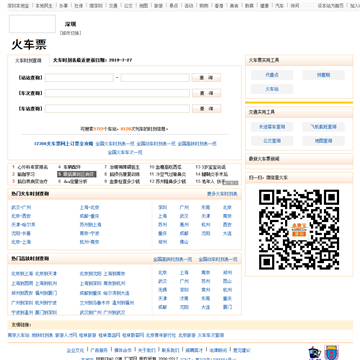Click 广告服务 in footer
360x360 pixels.
tap(99, 350)
